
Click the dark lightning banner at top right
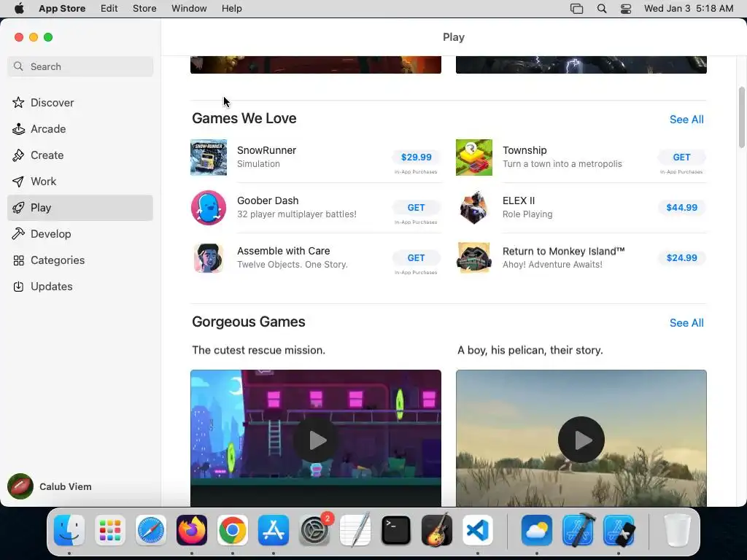pyautogui.click(x=581, y=65)
